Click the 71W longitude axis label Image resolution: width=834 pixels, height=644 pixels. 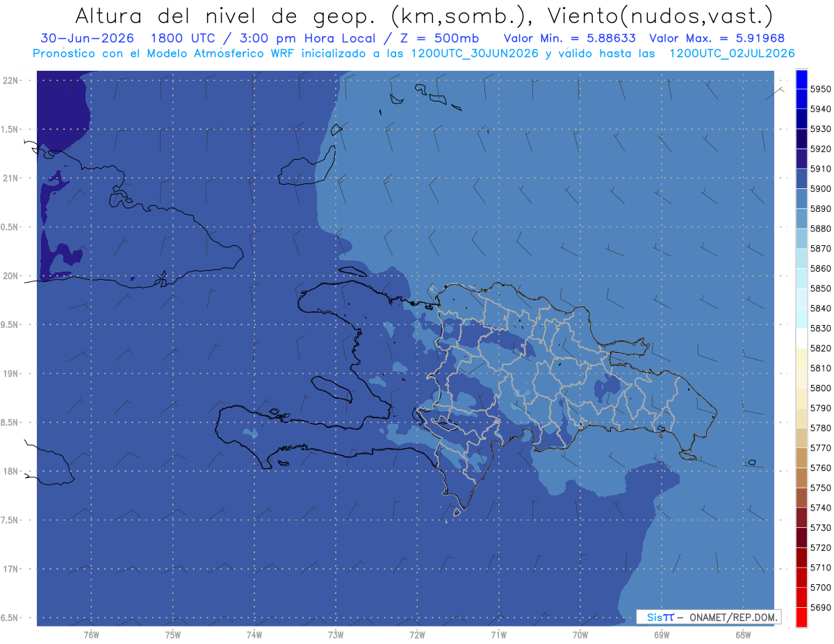pyautogui.click(x=498, y=635)
